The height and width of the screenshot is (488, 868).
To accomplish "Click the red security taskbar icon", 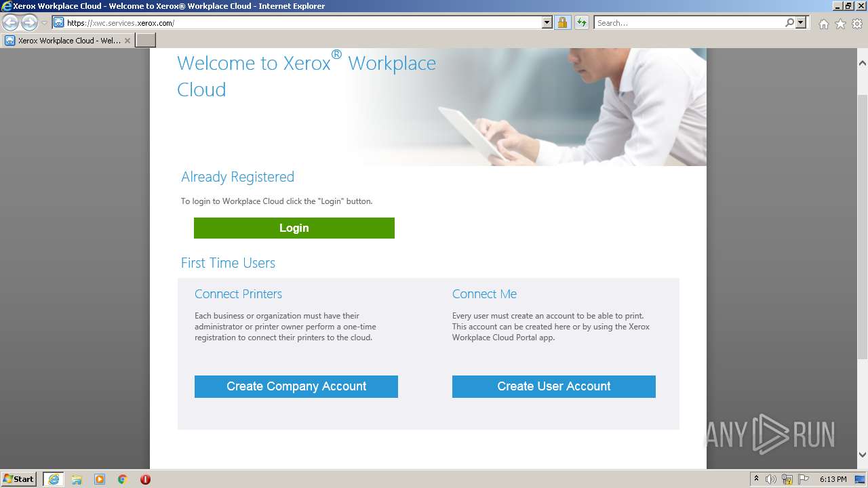I will point(145,479).
